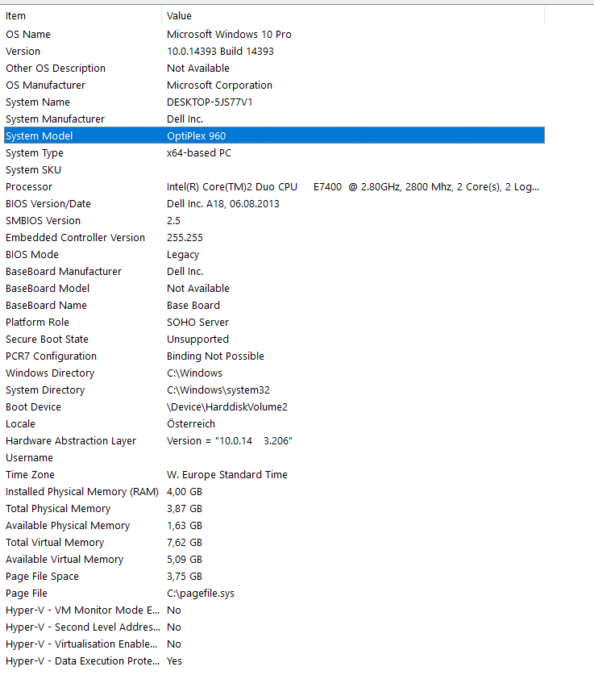Screen dimensions: 594x700
Task: Select the Username row
Action: pyautogui.click(x=274, y=459)
